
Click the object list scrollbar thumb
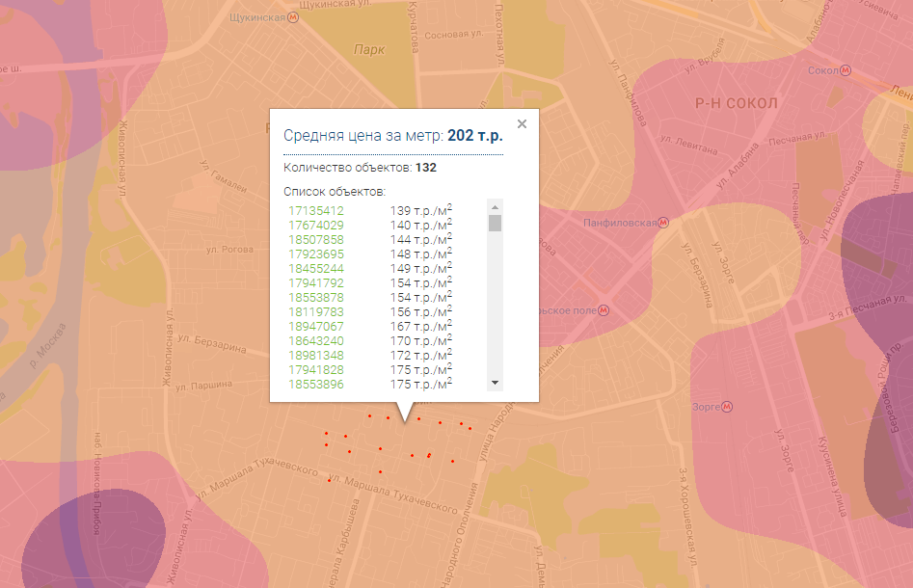click(495, 223)
